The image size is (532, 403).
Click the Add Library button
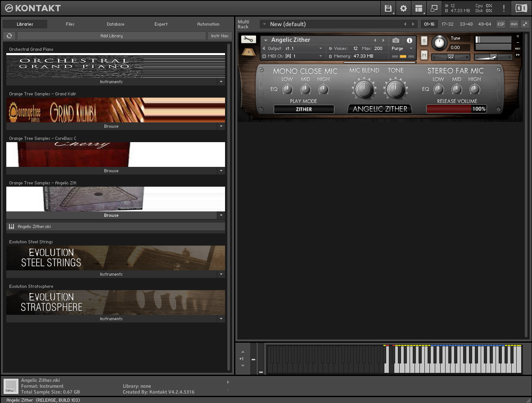click(112, 36)
